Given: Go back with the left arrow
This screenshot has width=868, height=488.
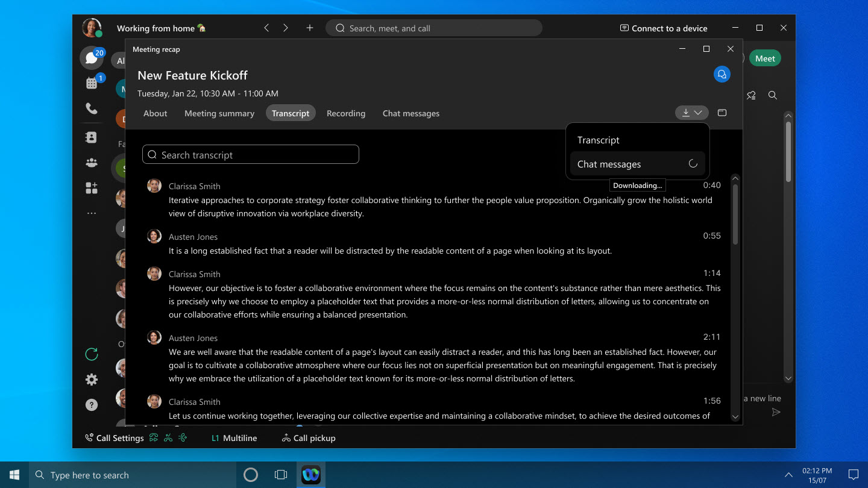Looking at the screenshot, I should pyautogui.click(x=266, y=28).
